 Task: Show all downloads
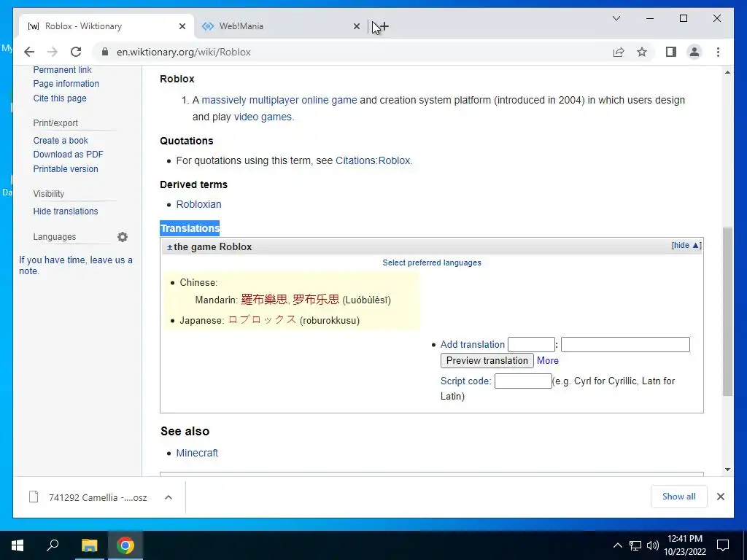(679, 497)
